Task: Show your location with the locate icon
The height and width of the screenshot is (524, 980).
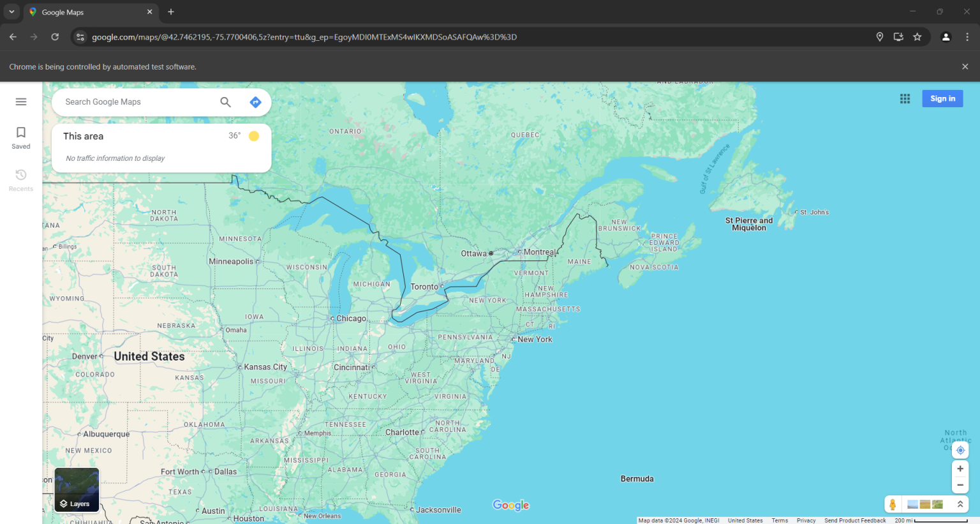Action: pos(960,450)
